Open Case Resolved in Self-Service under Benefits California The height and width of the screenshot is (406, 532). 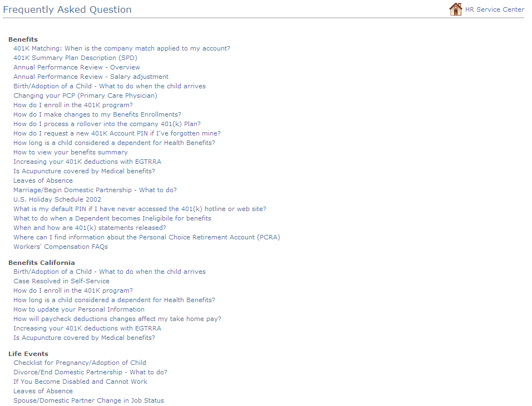61,281
